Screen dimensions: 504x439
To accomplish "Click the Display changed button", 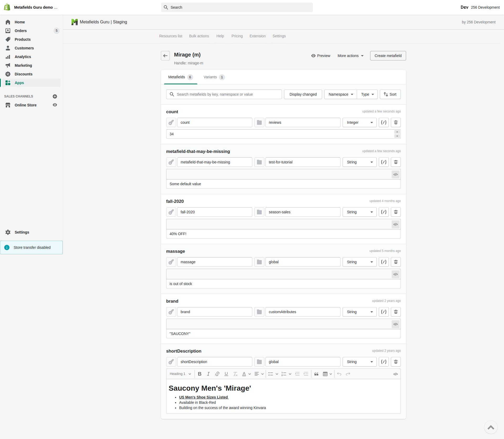I will tap(303, 94).
